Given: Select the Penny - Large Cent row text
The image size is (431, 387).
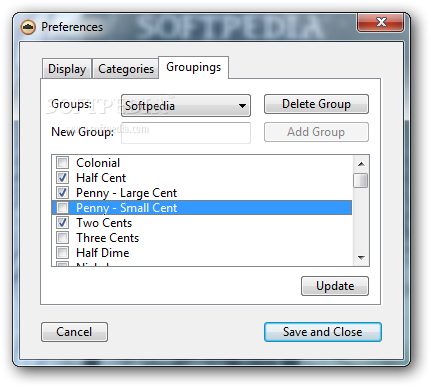Looking at the screenshot, I should tap(126, 193).
